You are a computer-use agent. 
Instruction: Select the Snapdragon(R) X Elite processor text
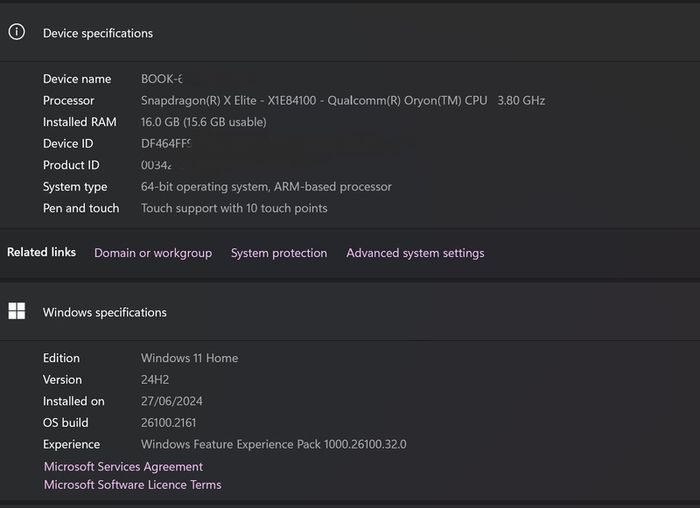(x=314, y=100)
